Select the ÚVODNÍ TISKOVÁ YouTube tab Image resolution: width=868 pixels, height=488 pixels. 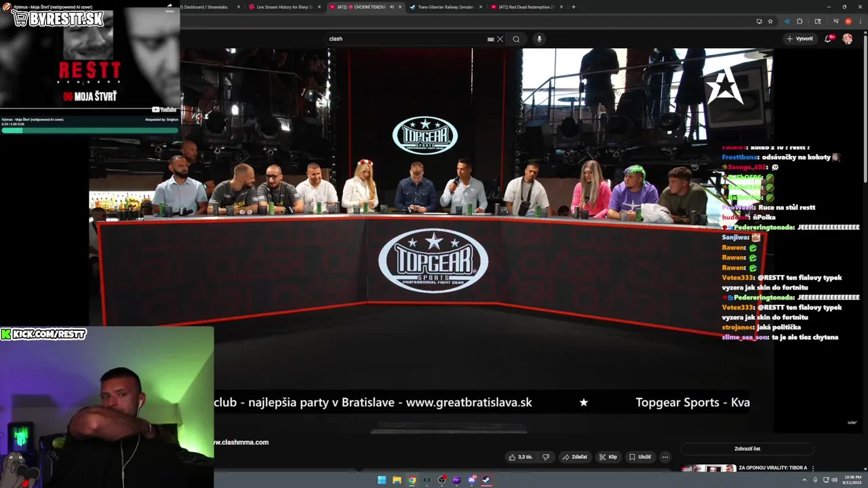(x=362, y=7)
